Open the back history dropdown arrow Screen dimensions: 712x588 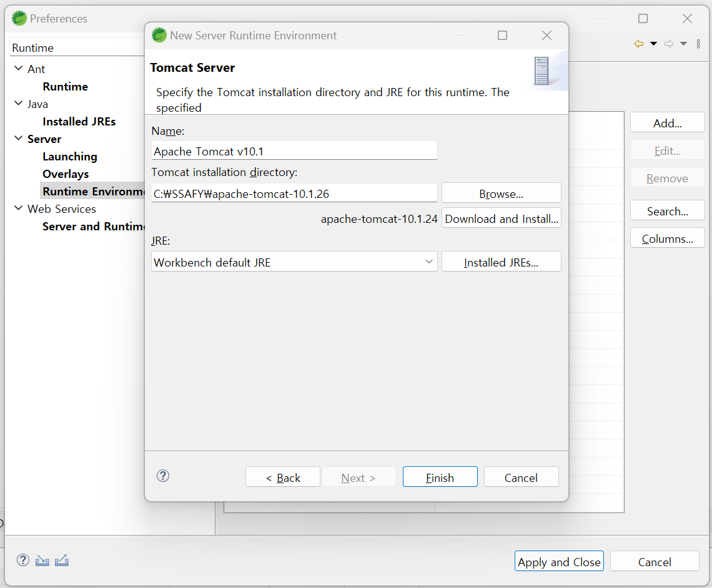tap(653, 44)
